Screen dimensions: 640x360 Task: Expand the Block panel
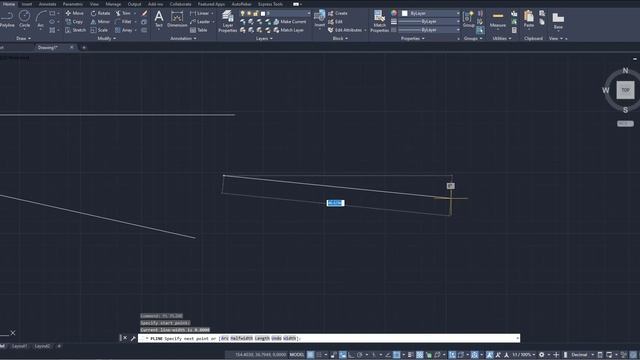point(340,38)
